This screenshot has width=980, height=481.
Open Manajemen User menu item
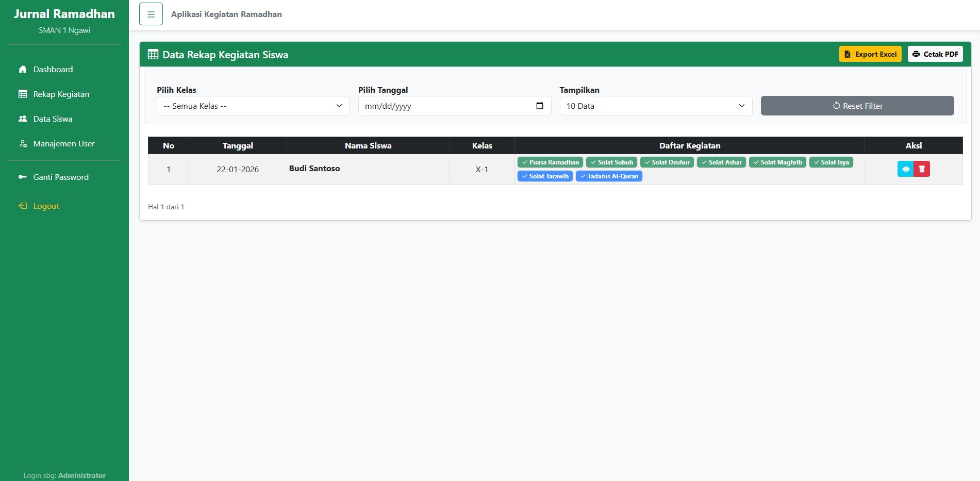tap(64, 144)
